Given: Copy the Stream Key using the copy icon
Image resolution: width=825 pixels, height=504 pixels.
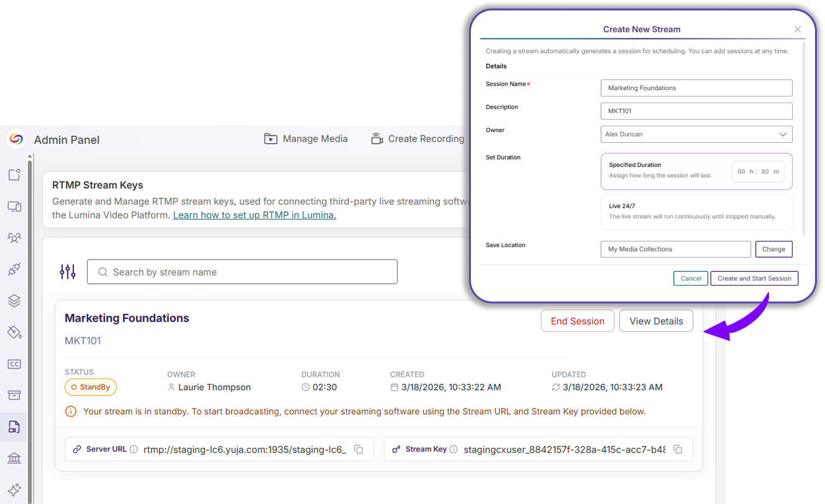Looking at the screenshot, I should coord(678,449).
